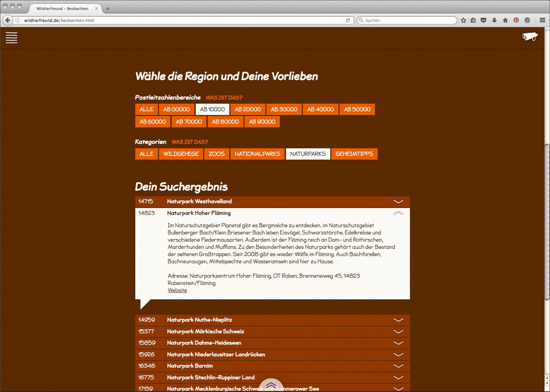
Task: Open the Website link for Hoher Fläming
Action: tap(177, 290)
